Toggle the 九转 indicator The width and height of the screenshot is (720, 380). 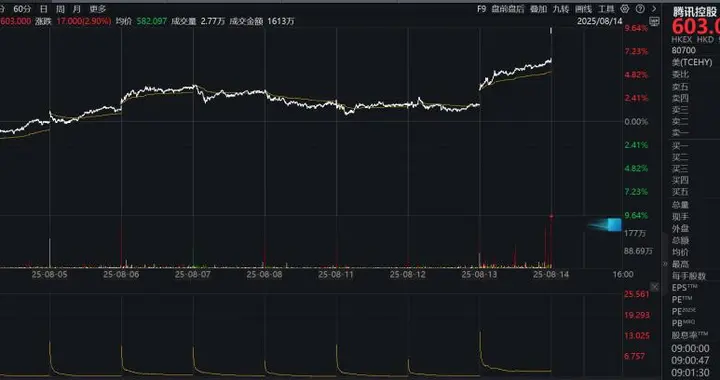561,9
